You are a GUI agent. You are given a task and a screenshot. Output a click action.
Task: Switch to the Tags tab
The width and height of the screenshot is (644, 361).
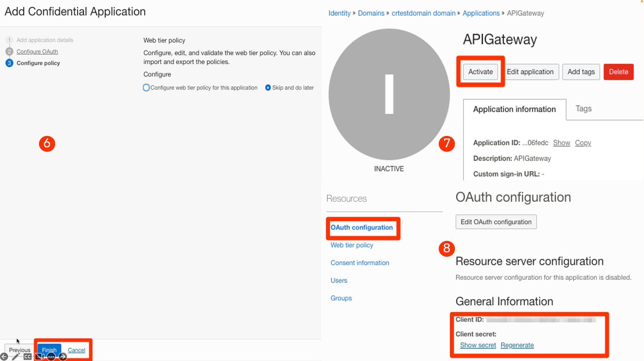tap(583, 108)
